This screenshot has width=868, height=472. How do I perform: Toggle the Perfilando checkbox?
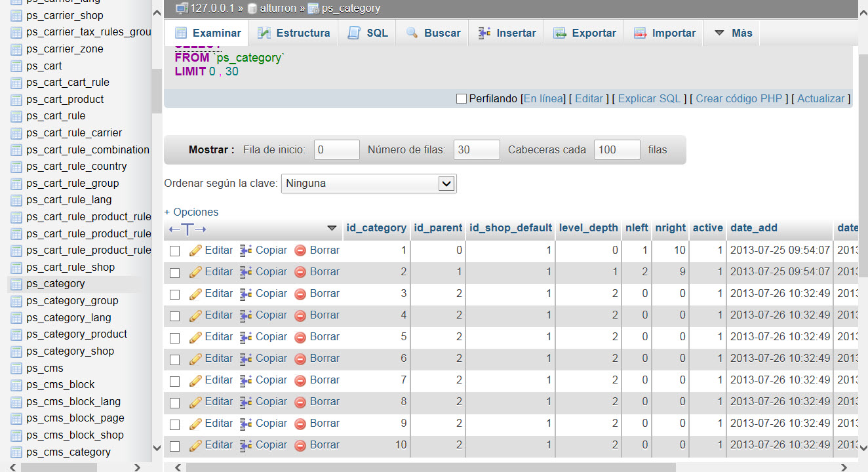coord(461,99)
